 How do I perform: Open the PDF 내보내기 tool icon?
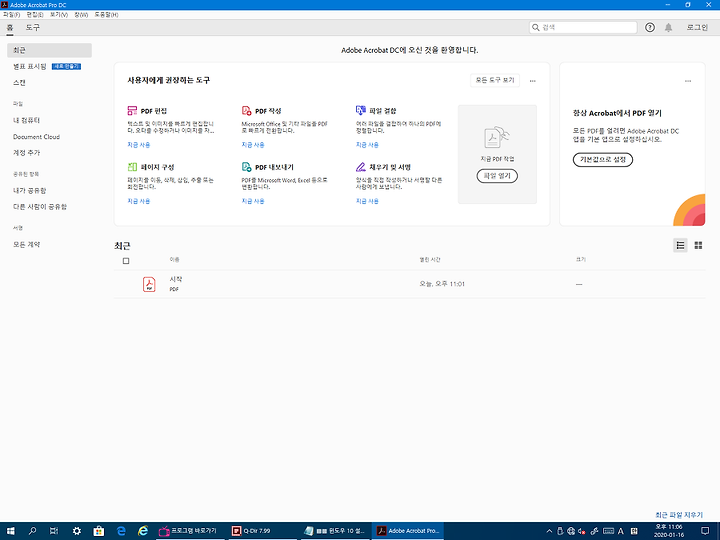tap(247, 167)
